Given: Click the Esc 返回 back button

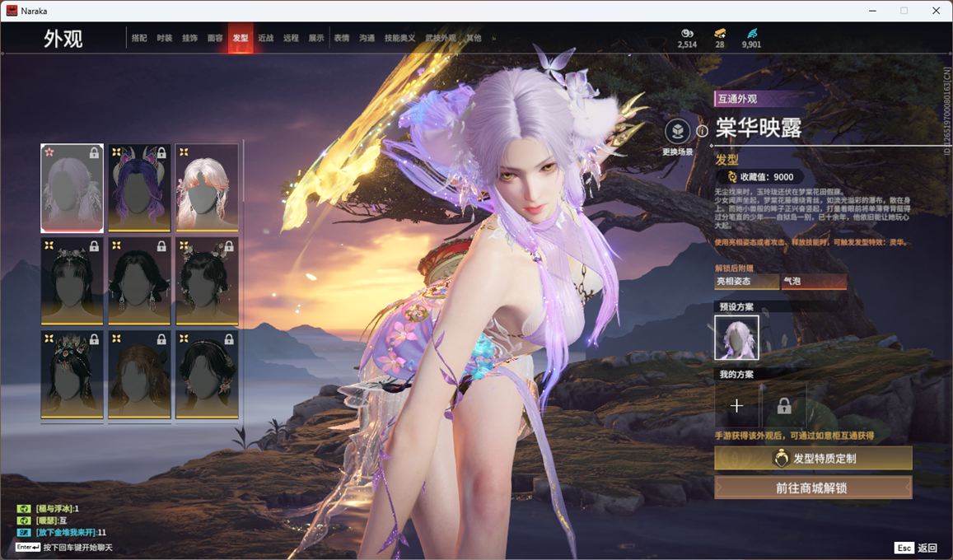Looking at the screenshot, I should (917, 548).
